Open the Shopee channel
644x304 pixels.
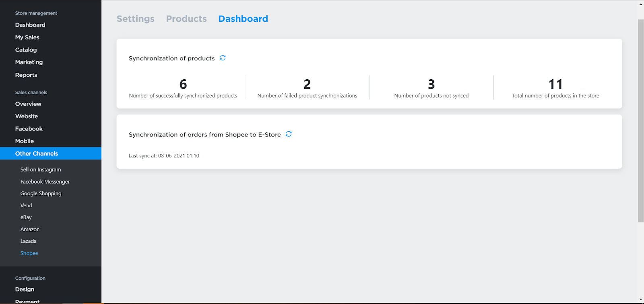pos(29,253)
